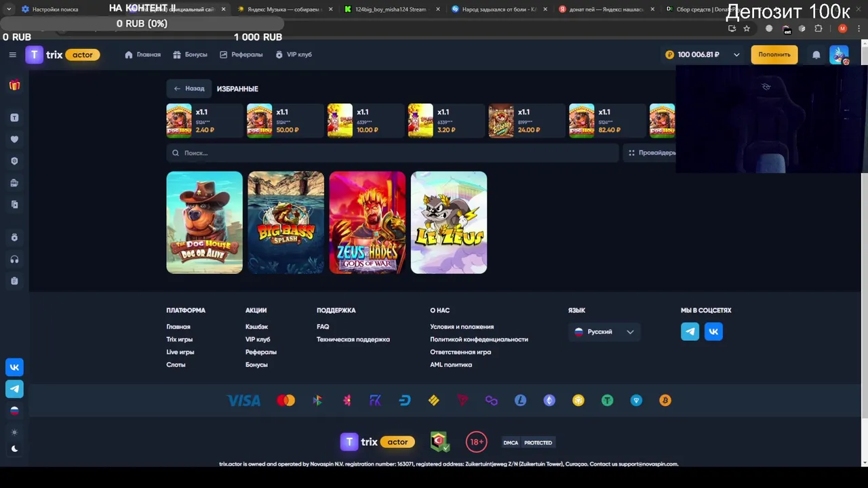Screen dimensions: 868x488
Task: Open Бонусы in top navigation
Action: (190, 55)
